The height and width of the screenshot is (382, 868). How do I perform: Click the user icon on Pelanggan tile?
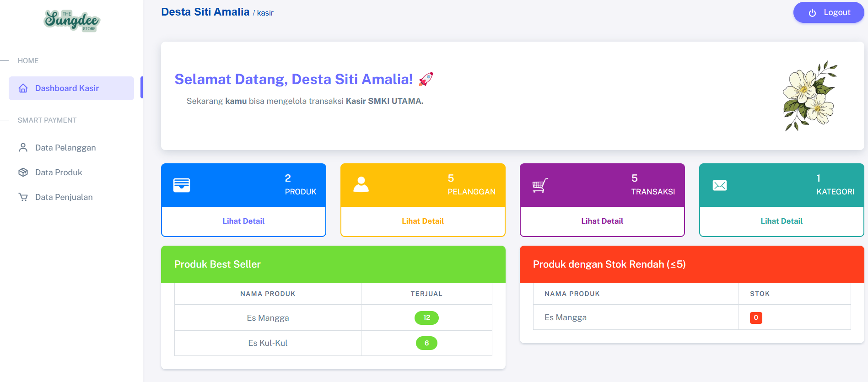[361, 185]
